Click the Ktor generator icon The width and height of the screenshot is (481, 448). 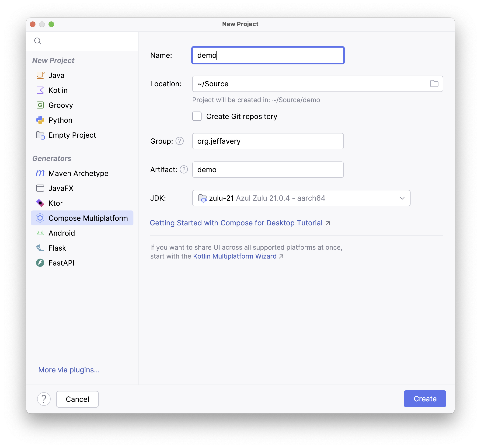40,203
